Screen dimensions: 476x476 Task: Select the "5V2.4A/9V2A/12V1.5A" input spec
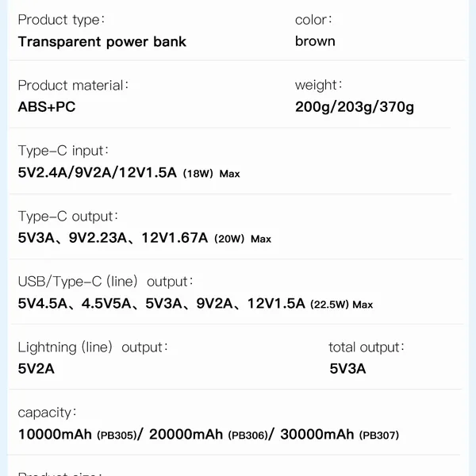[x=97, y=172]
